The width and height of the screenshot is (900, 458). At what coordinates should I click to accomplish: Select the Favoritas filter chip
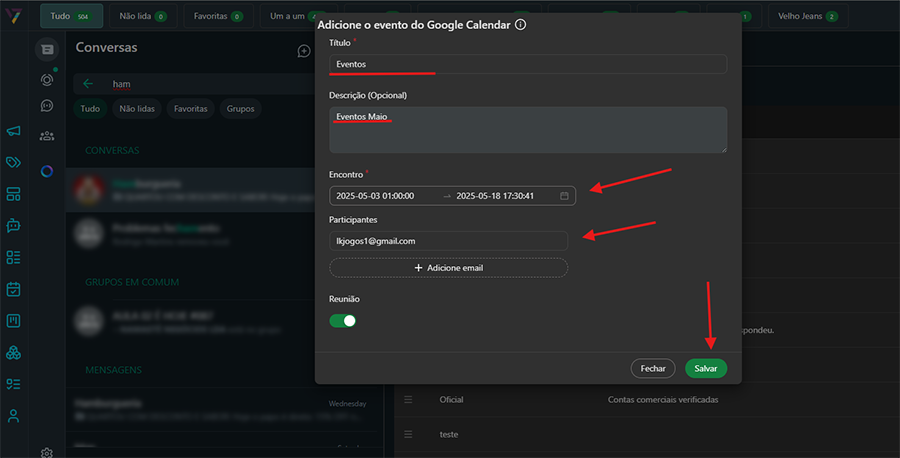tap(190, 109)
